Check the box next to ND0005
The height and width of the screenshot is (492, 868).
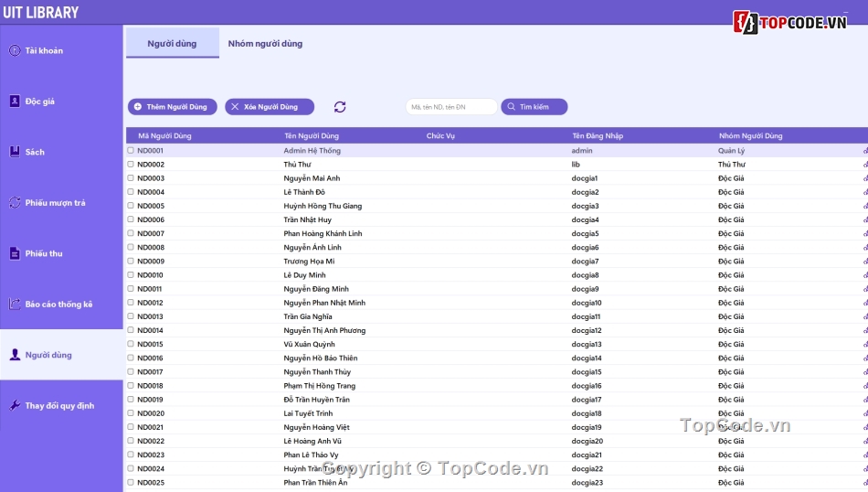click(x=131, y=206)
